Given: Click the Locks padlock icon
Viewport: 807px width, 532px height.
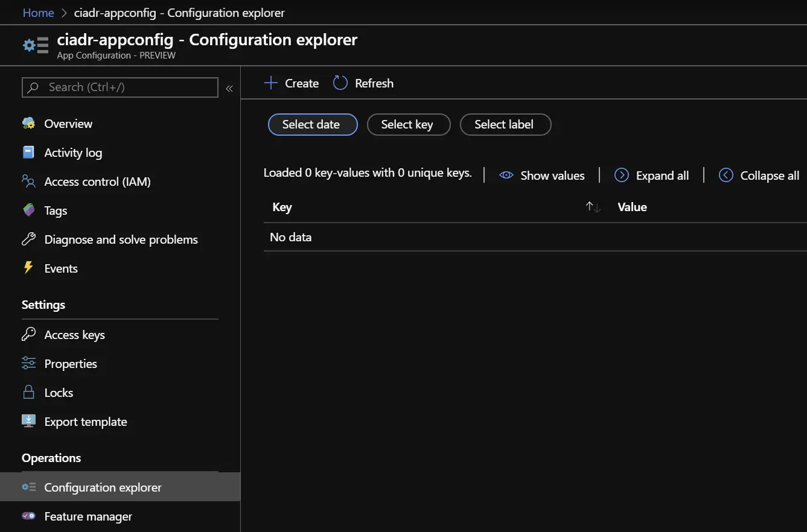Looking at the screenshot, I should coord(28,392).
